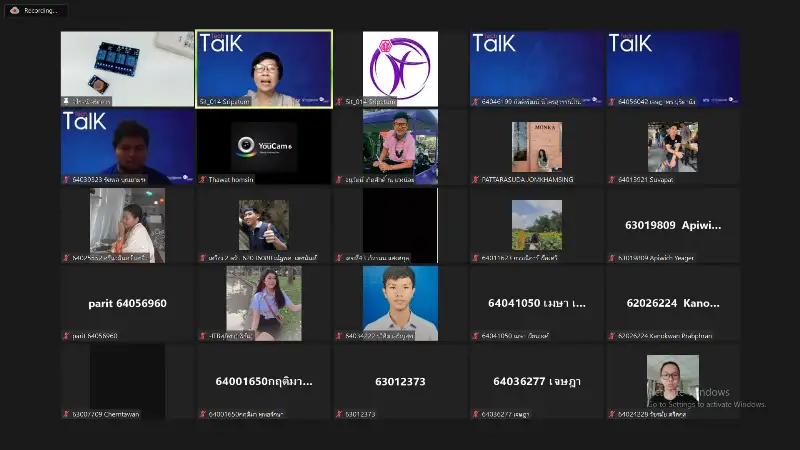Select the 64001650 participant tile

pyautogui.click(x=264, y=381)
